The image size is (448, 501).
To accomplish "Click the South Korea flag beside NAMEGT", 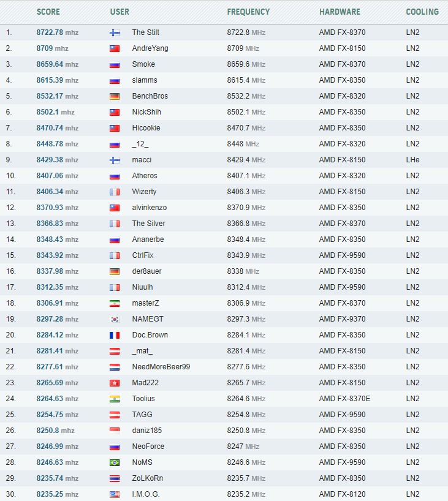I will (115, 319).
